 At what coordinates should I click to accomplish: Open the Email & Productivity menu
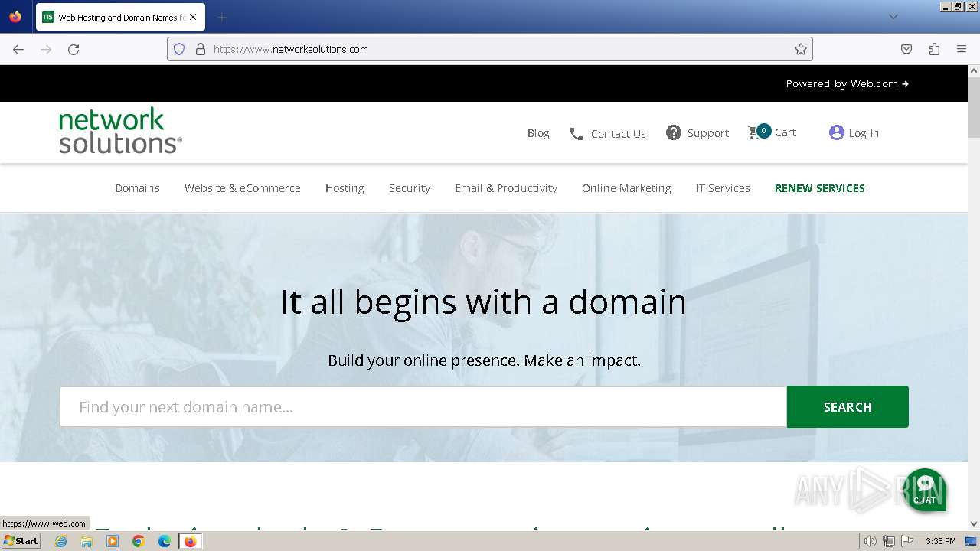(x=506, y=188)
